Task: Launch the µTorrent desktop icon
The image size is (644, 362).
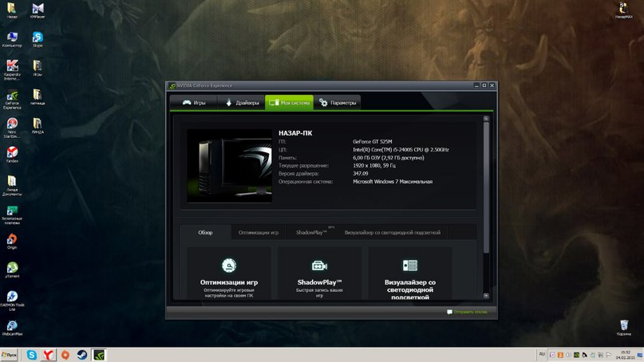Action: coord(12,270)
